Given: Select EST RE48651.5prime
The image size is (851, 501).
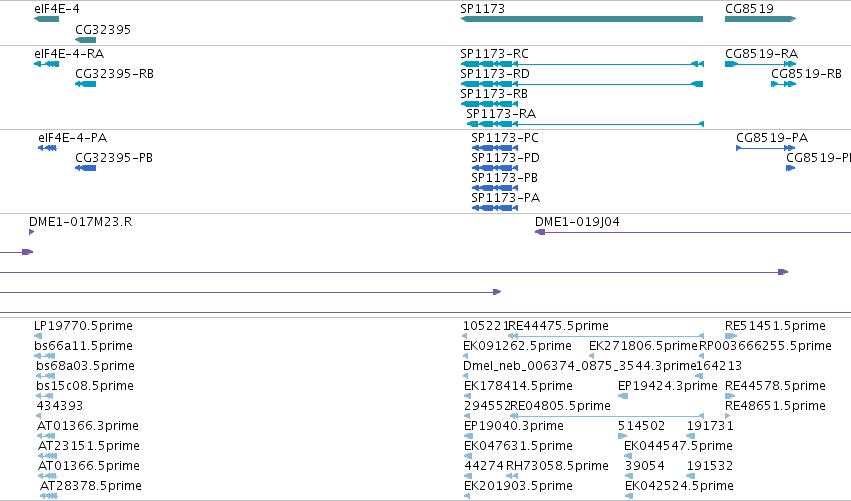Looking at the screenshot, I should click(776, 406).
